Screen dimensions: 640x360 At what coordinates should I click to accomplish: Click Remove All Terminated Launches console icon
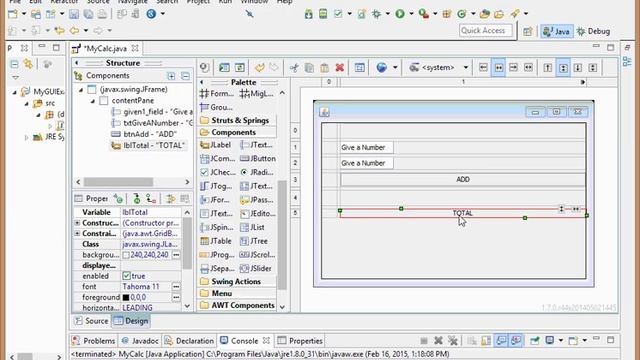[x=453, y=341]
